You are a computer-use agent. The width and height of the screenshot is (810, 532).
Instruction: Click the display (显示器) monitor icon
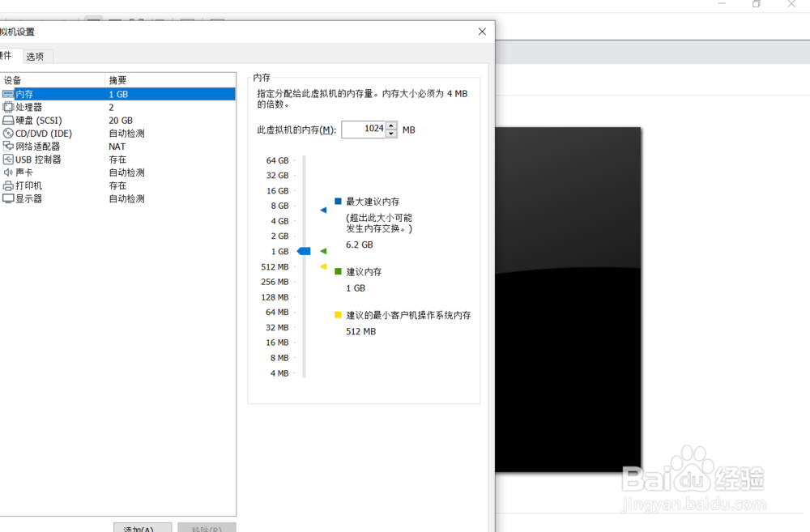pyautogui.click(x=8, y=198)
